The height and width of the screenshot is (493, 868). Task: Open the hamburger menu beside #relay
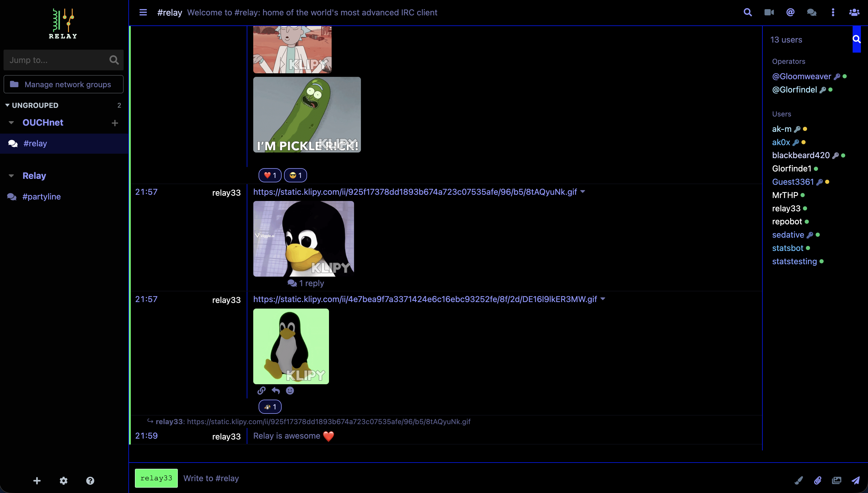point(143,12)
